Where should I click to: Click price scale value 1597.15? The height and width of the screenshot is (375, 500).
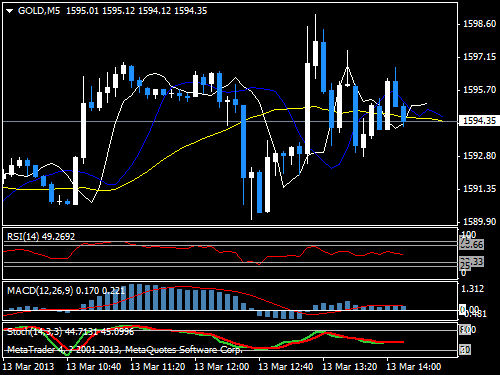coord(480,57)
